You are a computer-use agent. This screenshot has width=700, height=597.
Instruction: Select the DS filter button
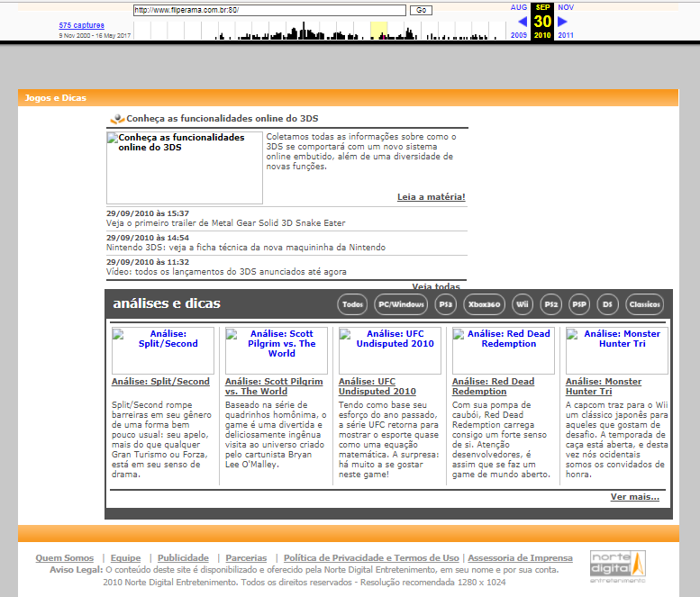tap(607, 304)
